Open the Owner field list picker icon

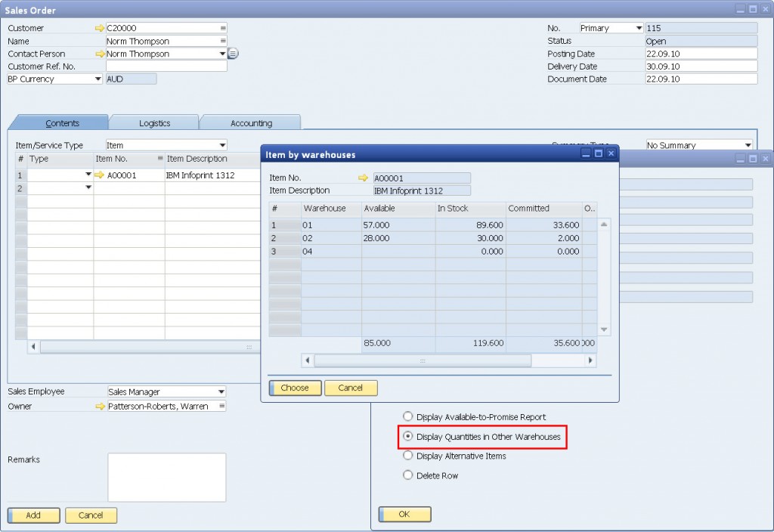pyautogui.click(x=223, y=407)
